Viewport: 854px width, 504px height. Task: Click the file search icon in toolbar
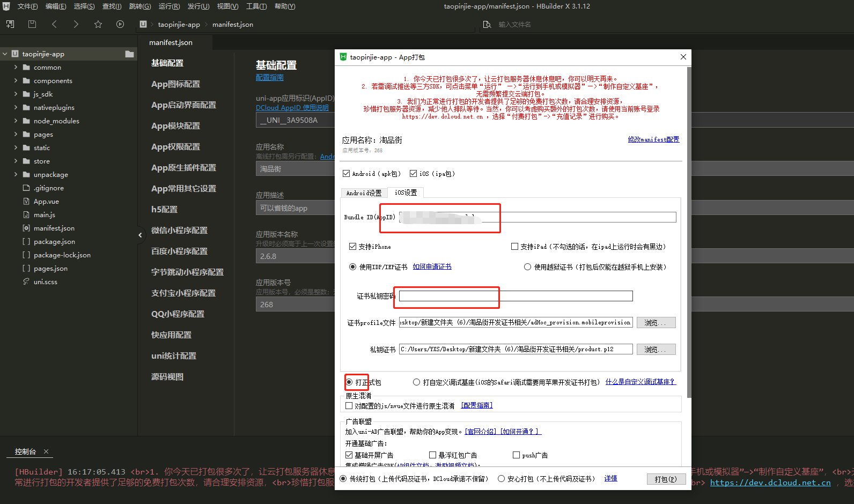[x=487, y=24]
